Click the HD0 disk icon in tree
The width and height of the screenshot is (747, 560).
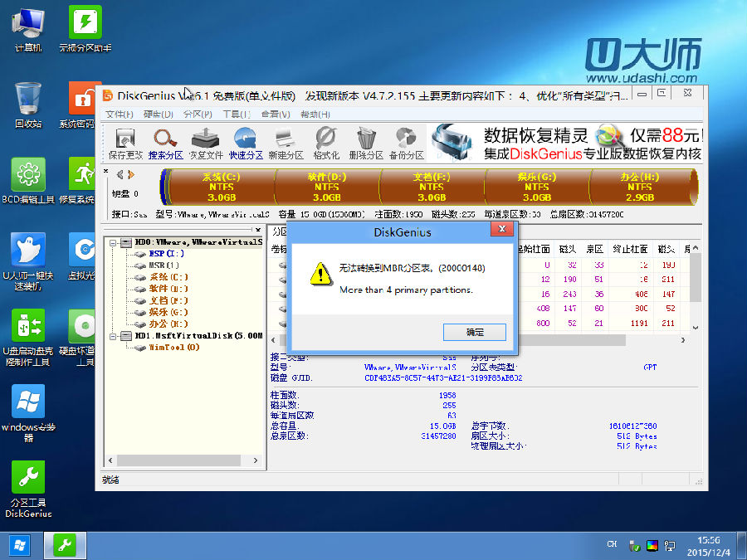coord(126,243)
